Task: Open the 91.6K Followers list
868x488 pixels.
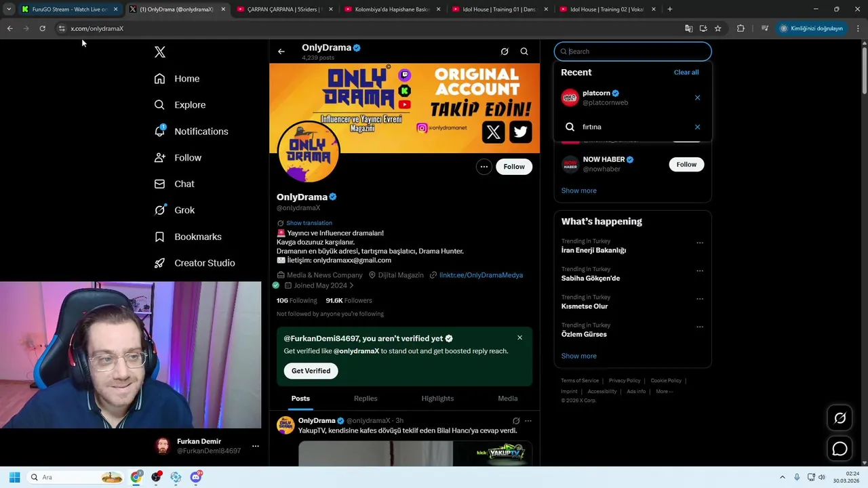Action: tap(349, 300)
